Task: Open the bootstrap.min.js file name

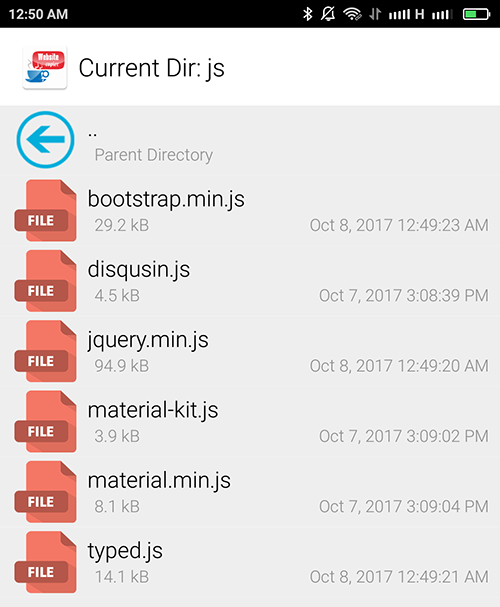Action: (166, 200)
